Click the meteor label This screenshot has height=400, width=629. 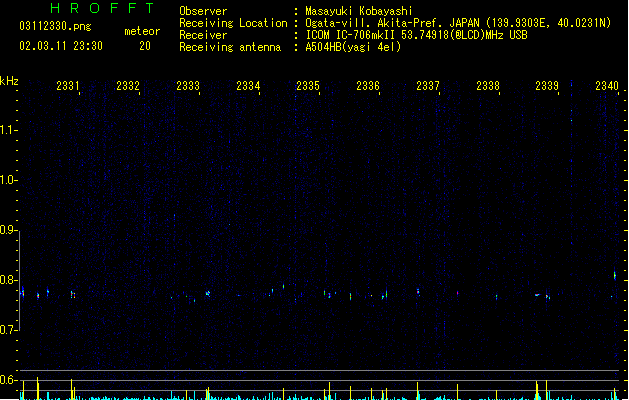click(x=142, y=31)
